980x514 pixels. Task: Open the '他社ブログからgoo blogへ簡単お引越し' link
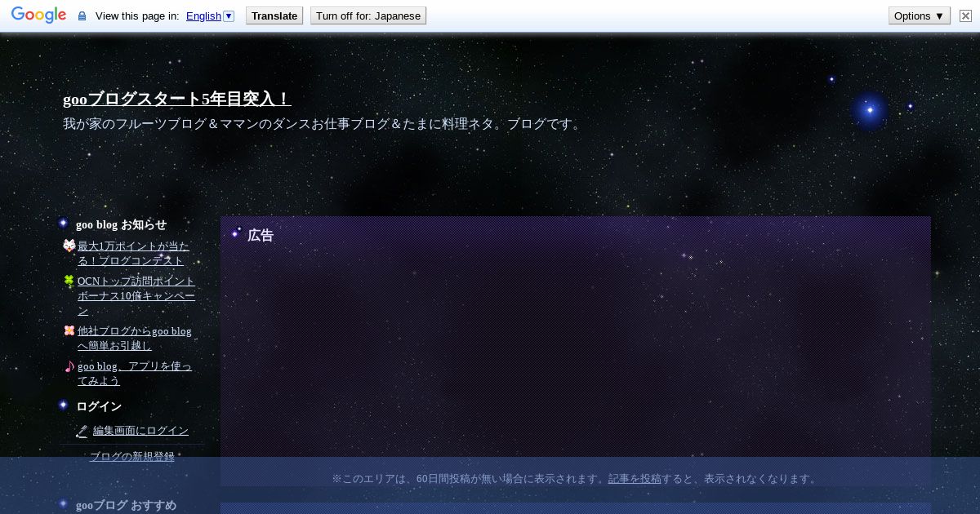[x=135, y=338]
